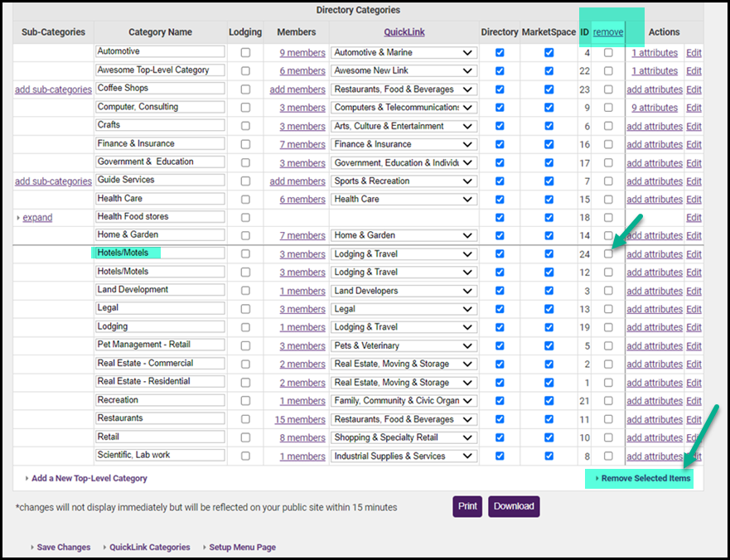Open the 15 members link for Restaurants
This screenshot has height=560, width=730.
click(x=300, y=420)
